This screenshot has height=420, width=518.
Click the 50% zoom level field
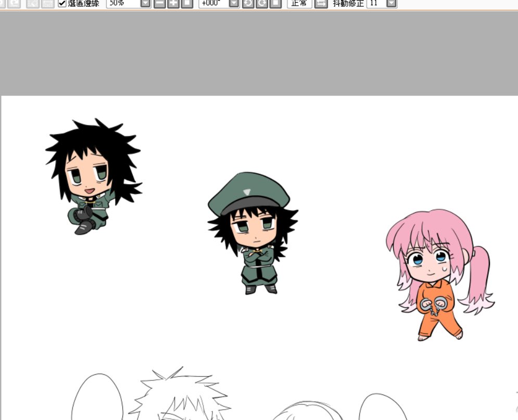pos(123,3)
